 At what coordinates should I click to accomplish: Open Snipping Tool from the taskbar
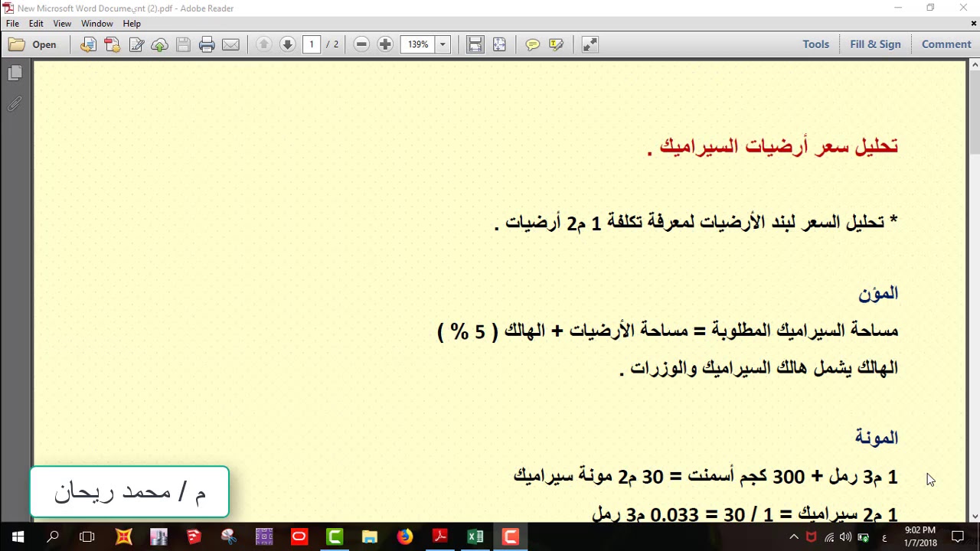(x=229, y=536)
